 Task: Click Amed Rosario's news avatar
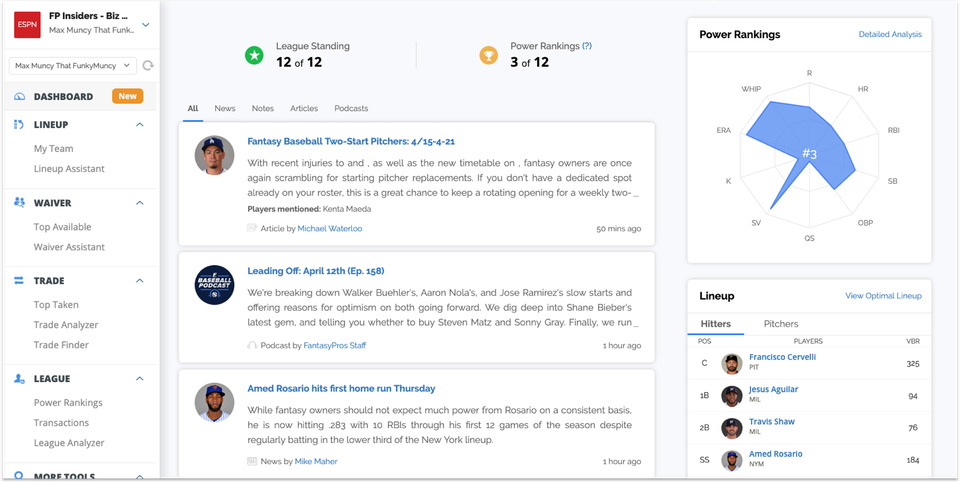coord(214,402)
